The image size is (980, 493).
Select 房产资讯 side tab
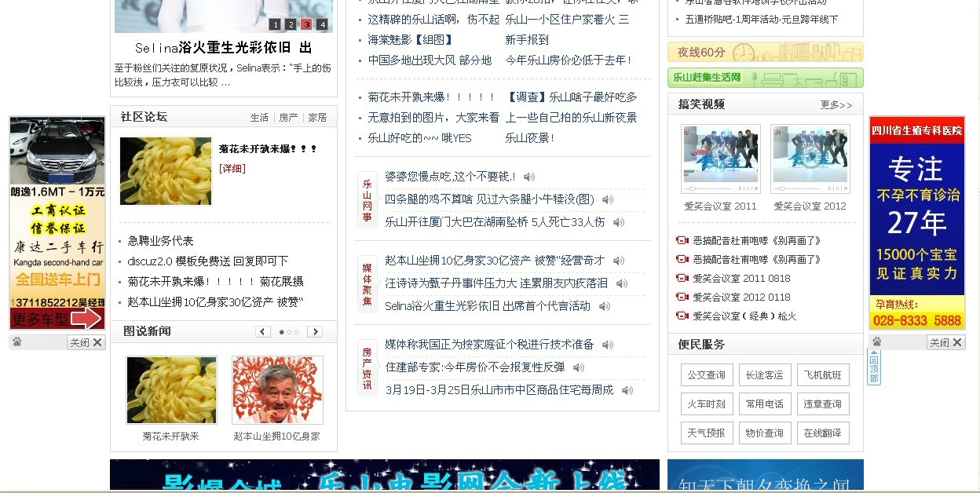pos(367,368)
